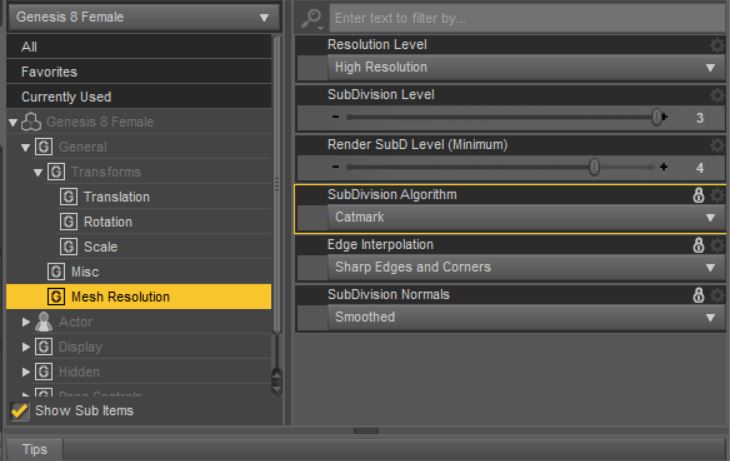This screenshot has height=461, width=730.
Task: Click the property tree vertical scrollbar
Action: pos(277,186)
